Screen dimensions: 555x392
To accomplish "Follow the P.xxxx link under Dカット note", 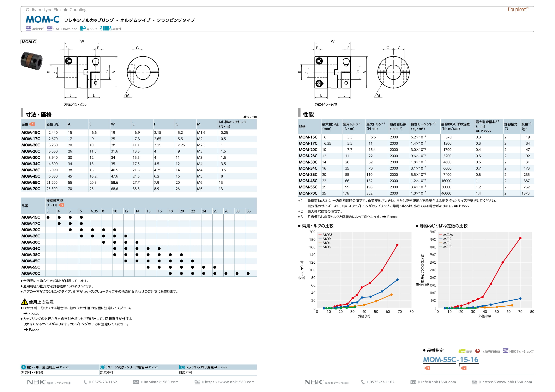I will click(x=33, y=313).
